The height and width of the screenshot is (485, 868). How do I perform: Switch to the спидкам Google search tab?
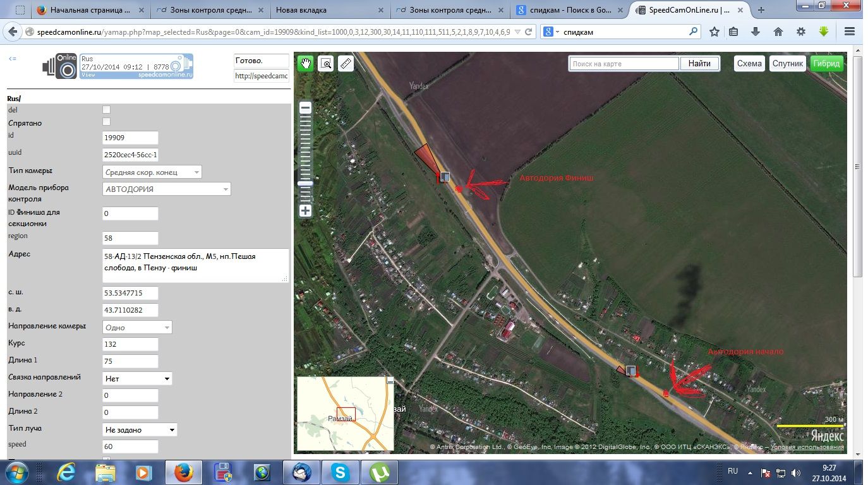pyautogui.click(x=569, y=10)
